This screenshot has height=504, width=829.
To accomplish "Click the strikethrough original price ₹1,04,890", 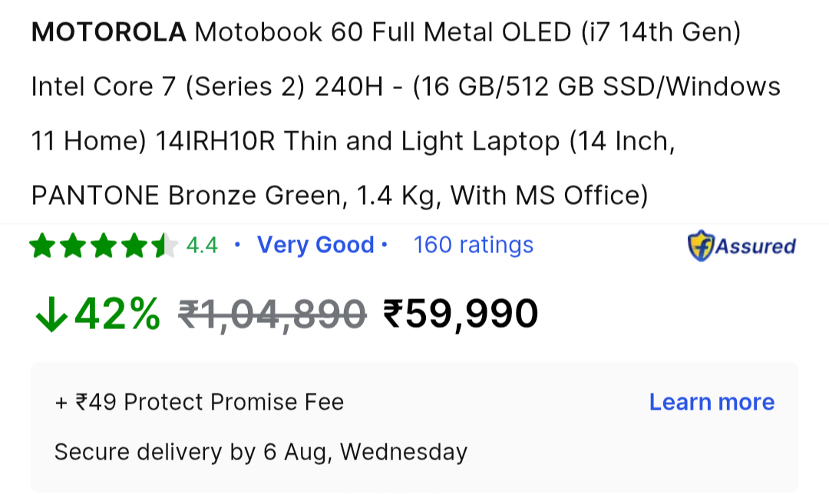I will coord(270,312).
